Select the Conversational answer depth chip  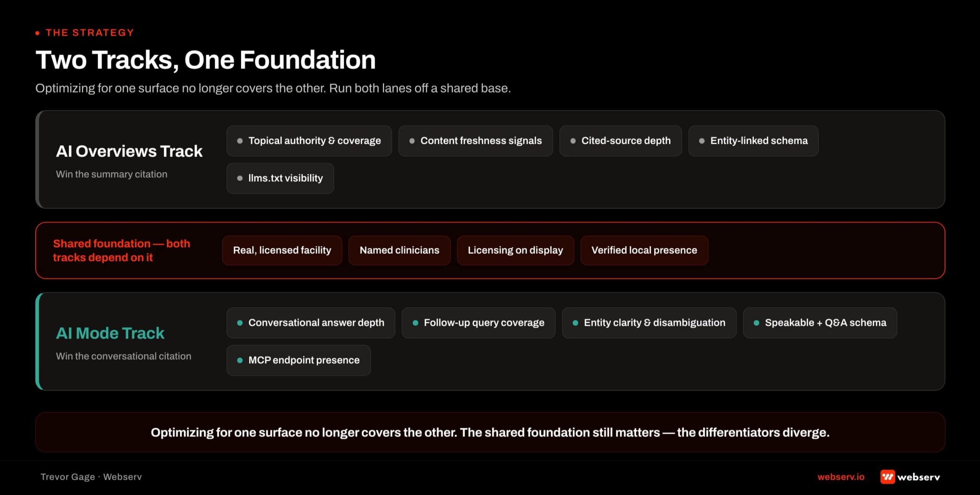click(x=310, y=323)
